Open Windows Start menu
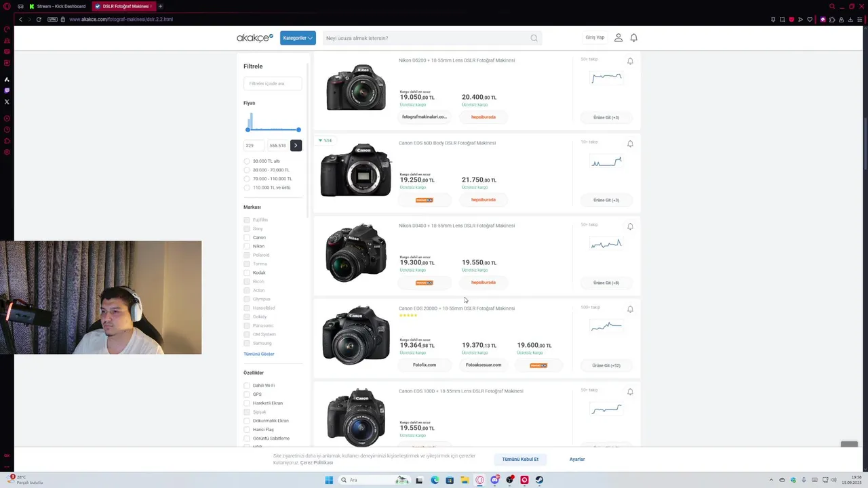This screenshot has height=488, width=868. tap(329, 480)
